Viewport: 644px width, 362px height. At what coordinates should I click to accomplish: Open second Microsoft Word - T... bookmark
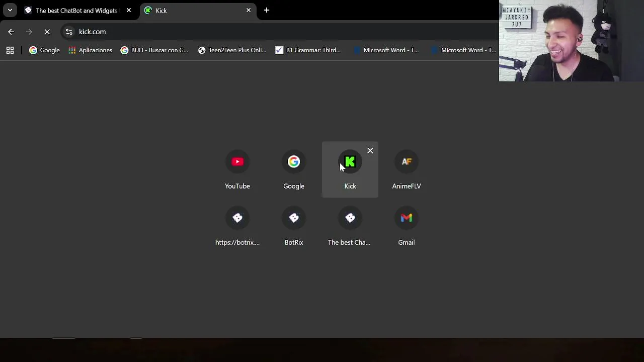[x=464, y=50]
